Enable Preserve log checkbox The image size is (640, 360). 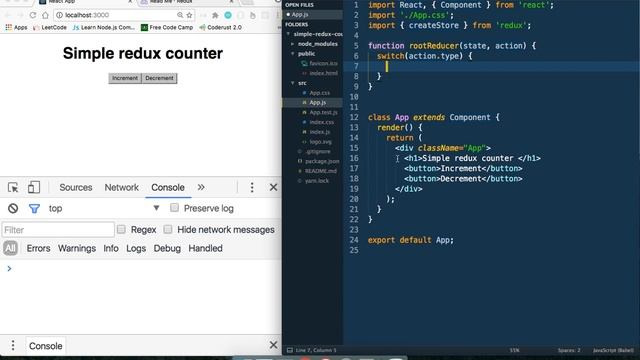coord(174,208)
